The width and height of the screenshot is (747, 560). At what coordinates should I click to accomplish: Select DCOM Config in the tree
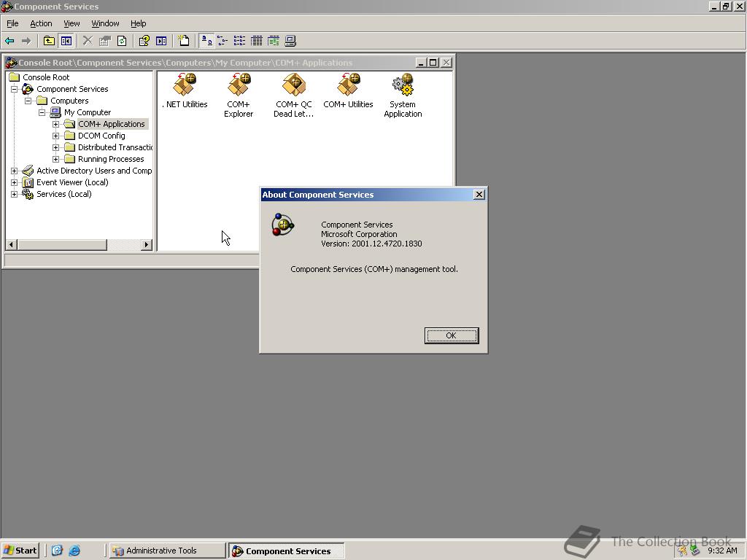101,136
